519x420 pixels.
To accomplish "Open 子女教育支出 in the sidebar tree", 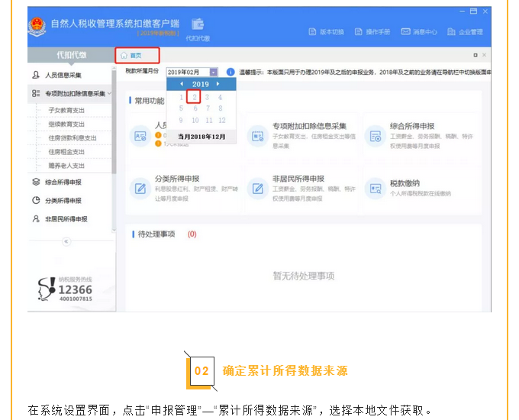I will [x=66, y=110].
